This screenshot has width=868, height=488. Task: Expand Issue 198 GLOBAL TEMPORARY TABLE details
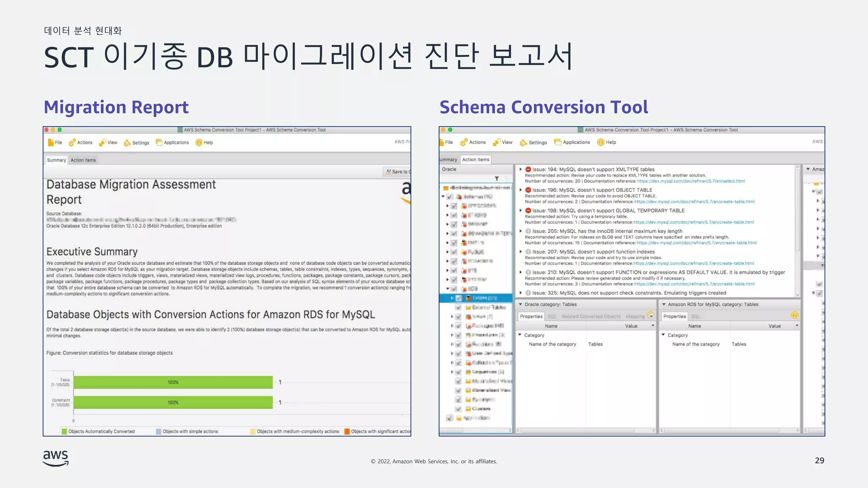521,211
